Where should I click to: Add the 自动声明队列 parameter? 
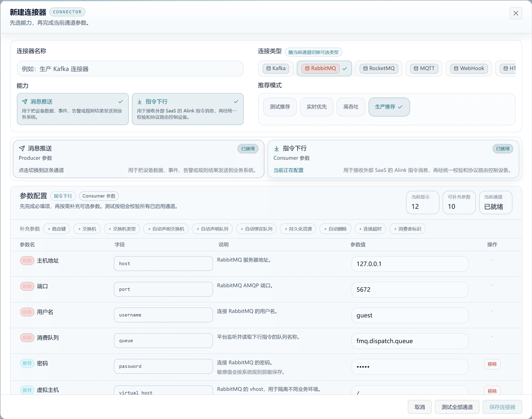(212, 229)
